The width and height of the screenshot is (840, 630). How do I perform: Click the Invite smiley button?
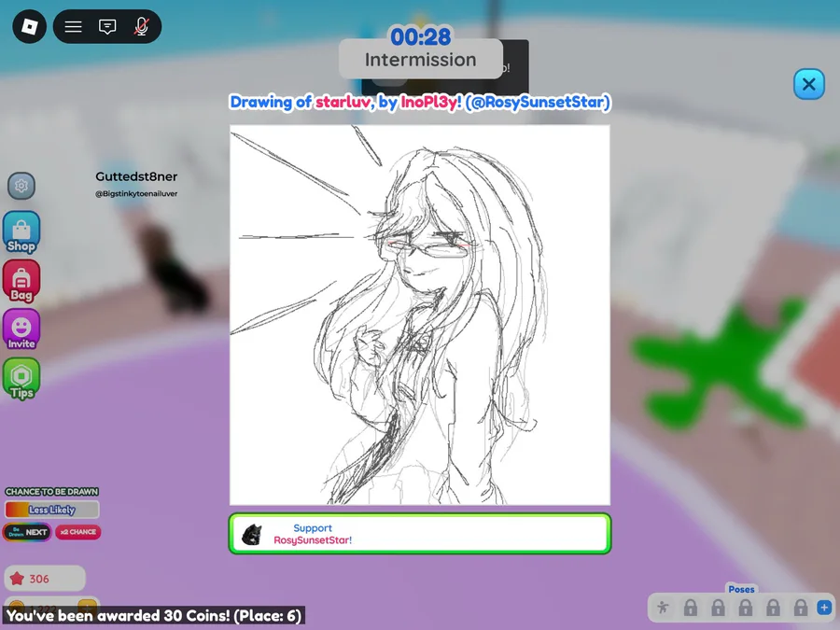(x=21, y=330)
